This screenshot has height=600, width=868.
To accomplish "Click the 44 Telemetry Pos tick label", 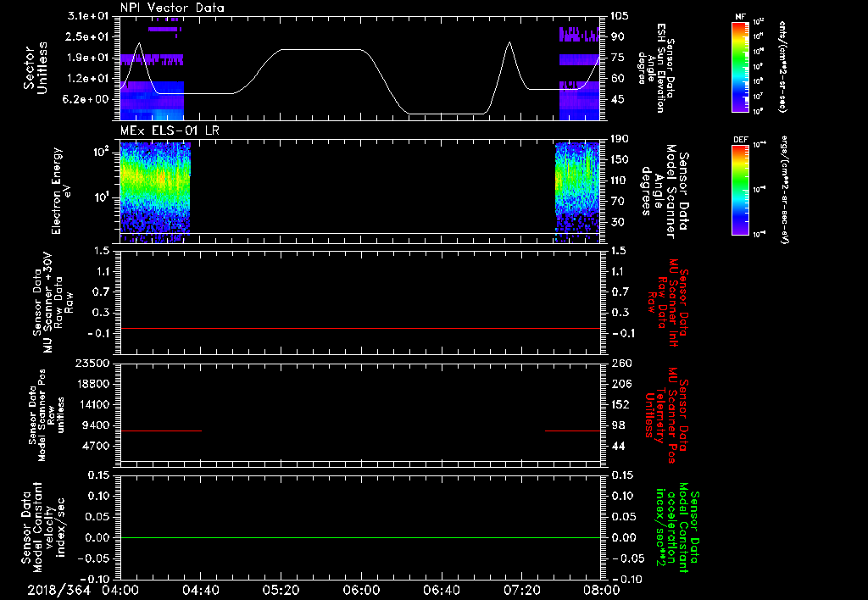I will (617, 446).
